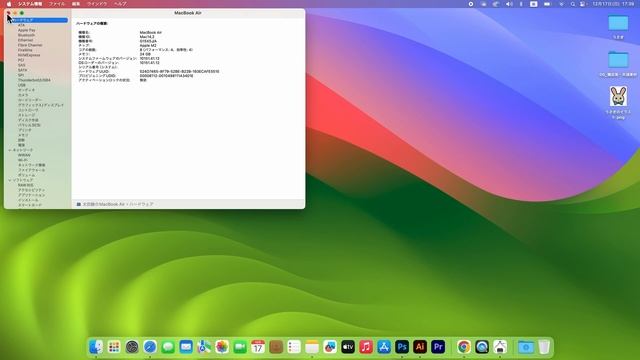Open the 編集 menu
This screenshot has width=640, height=360.
point(76,4)
